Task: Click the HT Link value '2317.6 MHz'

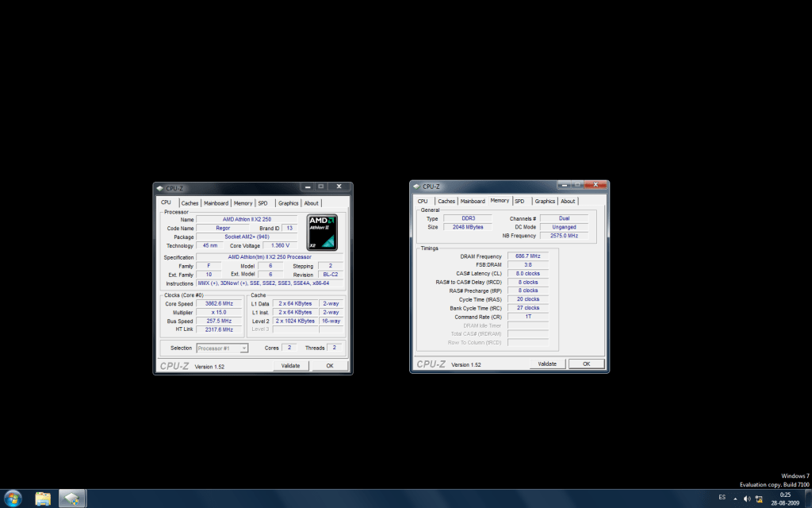Action: tap(219, 329)
